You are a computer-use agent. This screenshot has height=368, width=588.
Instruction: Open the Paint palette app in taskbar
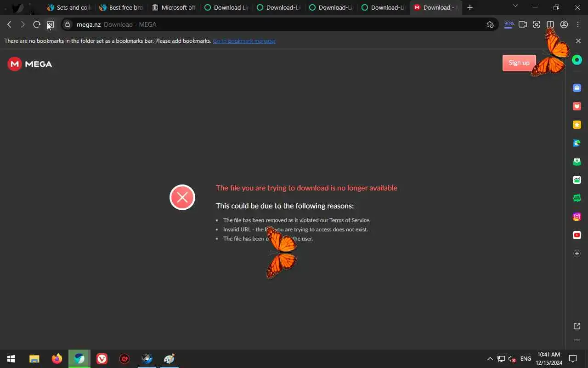[x=170, y=359]
